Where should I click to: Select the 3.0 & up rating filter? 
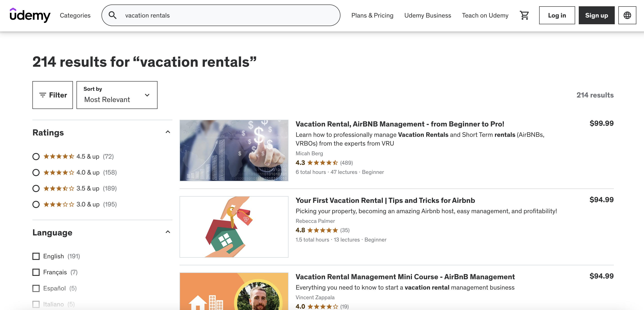[36, 204]
